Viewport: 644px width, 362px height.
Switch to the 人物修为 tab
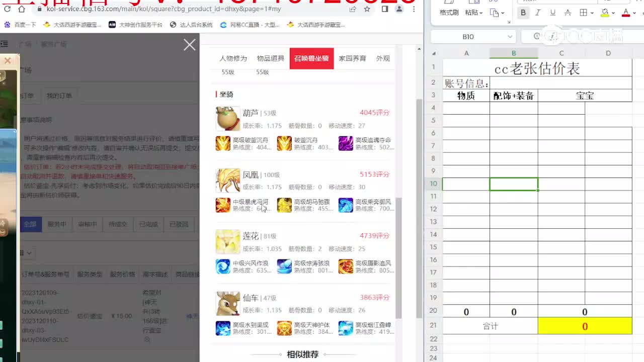coord(233,58)
